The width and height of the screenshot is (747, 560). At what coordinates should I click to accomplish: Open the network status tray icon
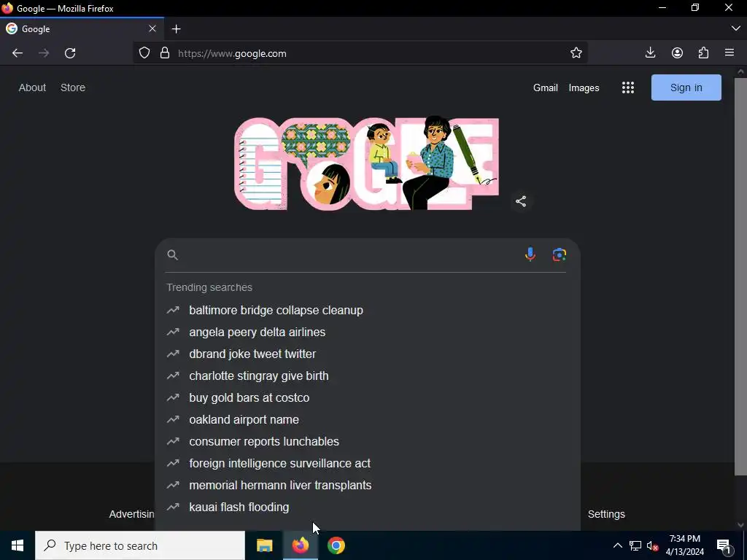coord(635,545)
